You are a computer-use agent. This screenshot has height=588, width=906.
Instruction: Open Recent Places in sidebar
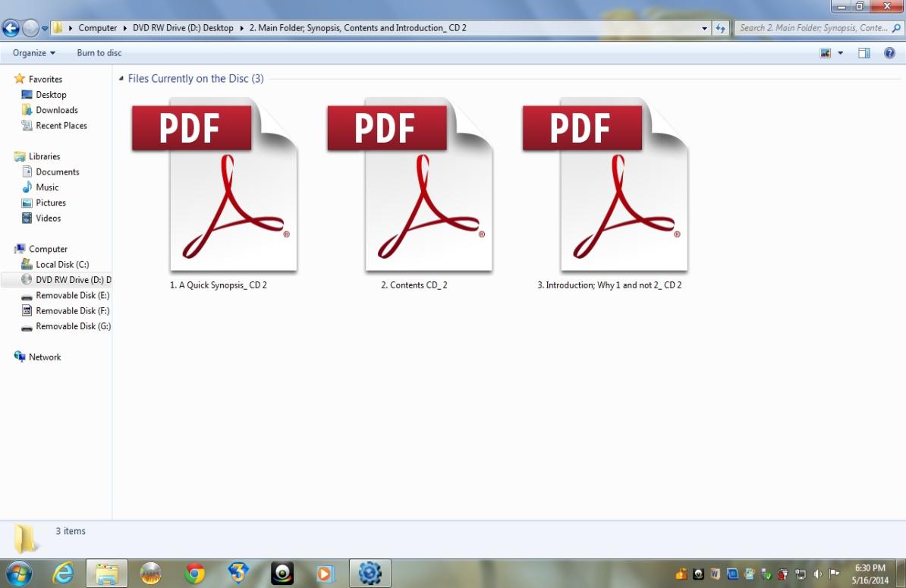tap(61, 126)
